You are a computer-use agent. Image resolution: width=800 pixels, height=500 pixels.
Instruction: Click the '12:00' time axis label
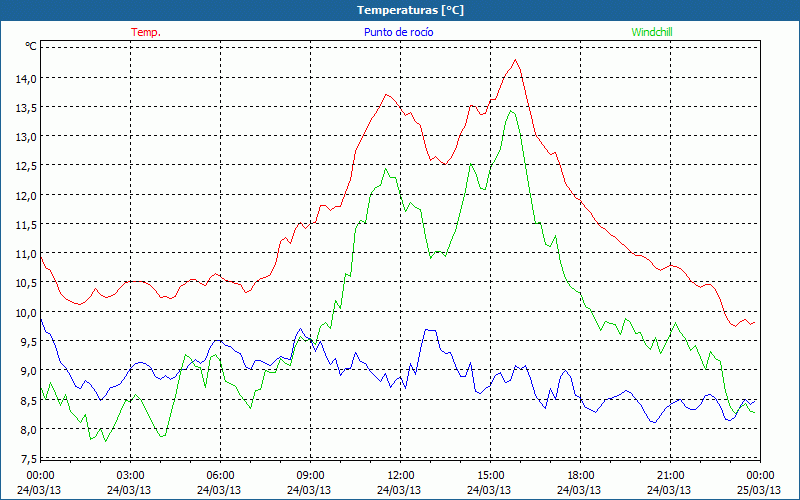[401, 475]
